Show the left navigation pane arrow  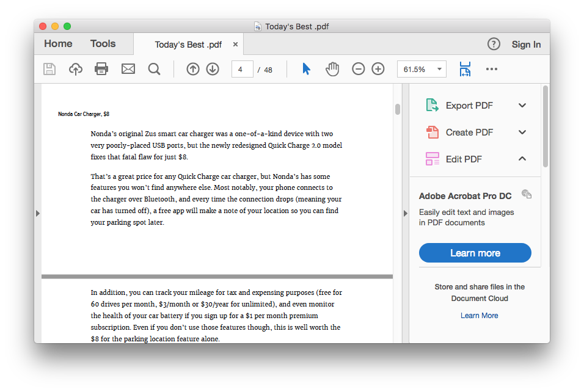click(38, 213)
